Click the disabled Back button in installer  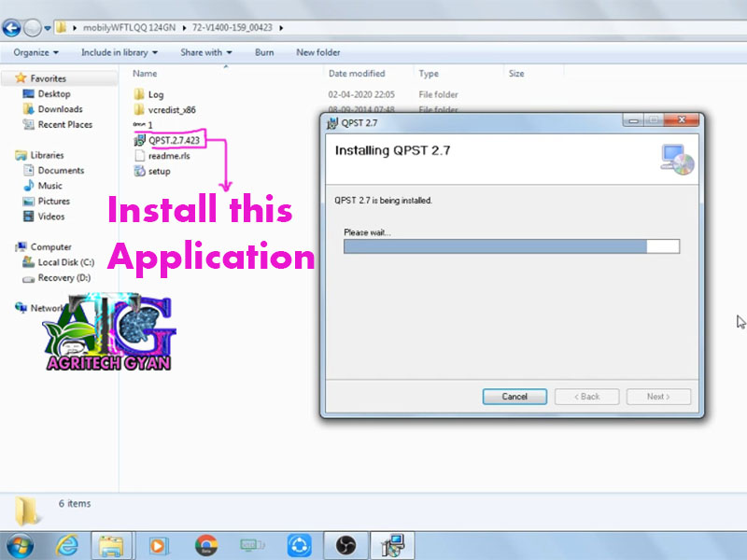click(x=587, y=396)
